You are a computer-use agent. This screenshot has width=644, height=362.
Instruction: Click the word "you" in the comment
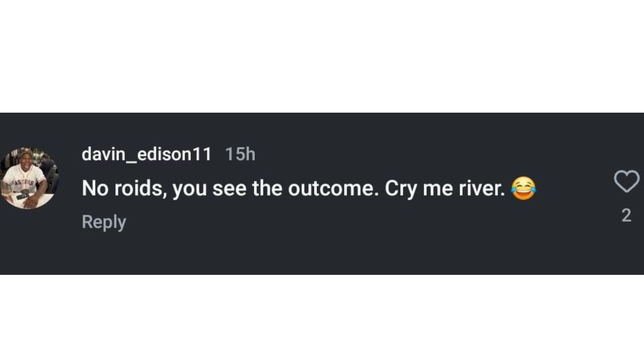click(190, 189)
